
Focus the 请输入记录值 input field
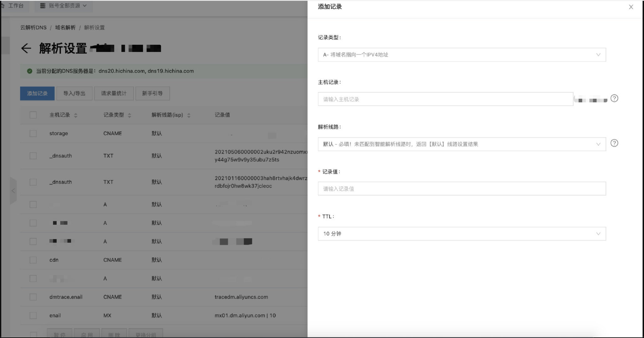(462, 189)
